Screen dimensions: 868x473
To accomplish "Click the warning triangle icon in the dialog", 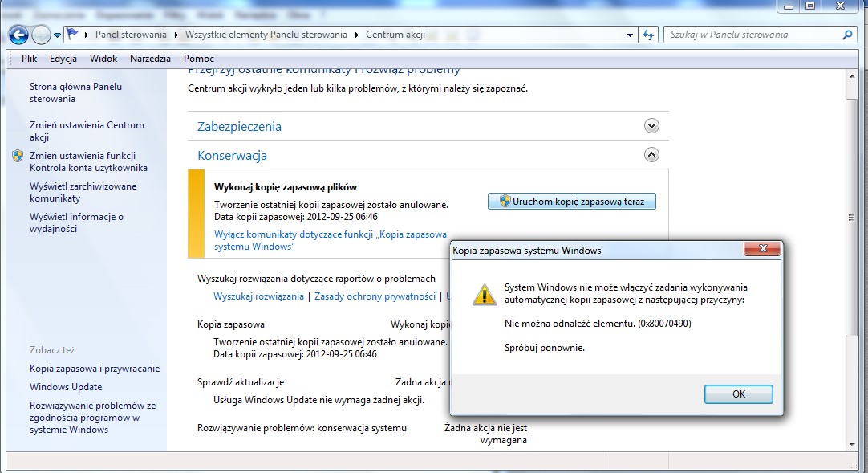I will [485, 294].
